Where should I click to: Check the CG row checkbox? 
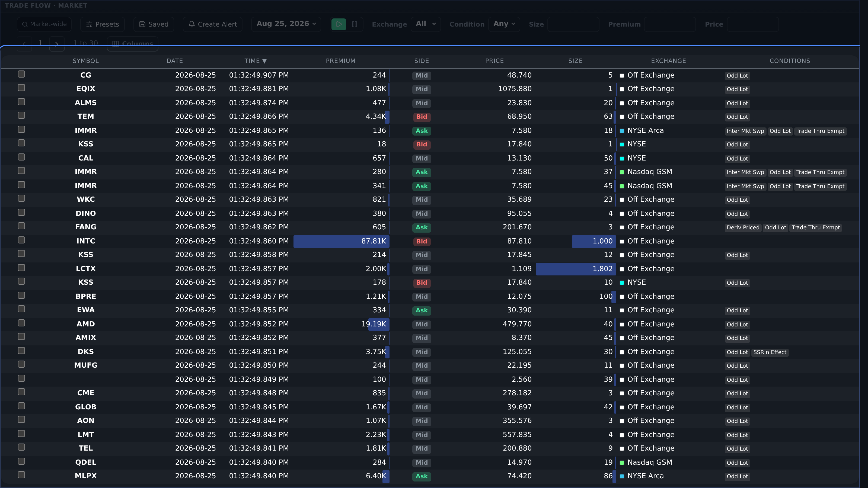[x=22, y=74]
